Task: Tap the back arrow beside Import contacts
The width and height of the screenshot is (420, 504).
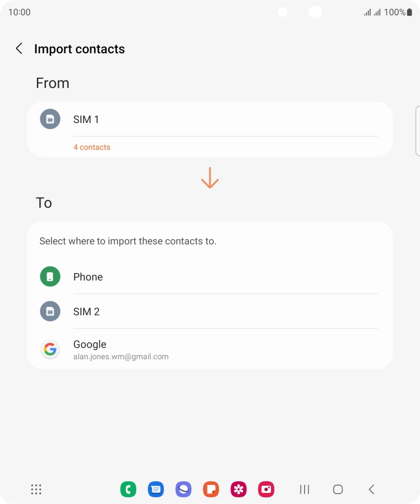Action: click(x=19, y=49)
